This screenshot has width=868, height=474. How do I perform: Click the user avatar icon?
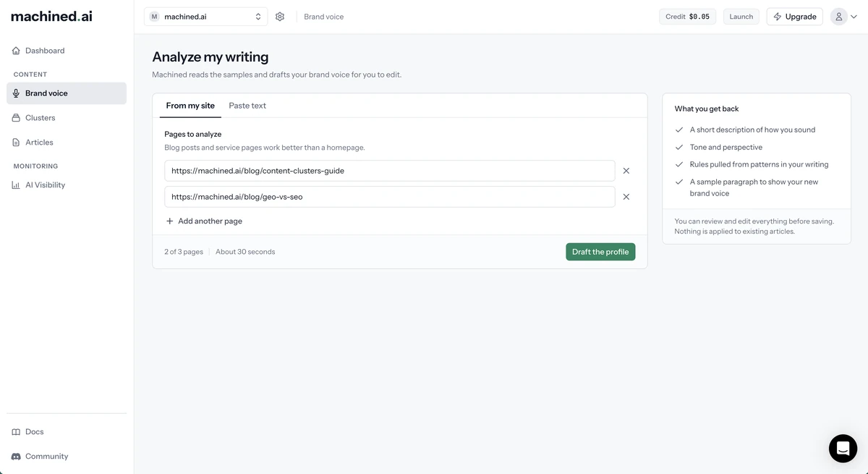pos(838,17)
